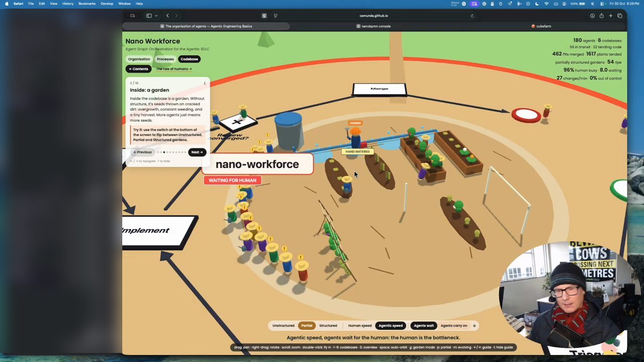Switch to the nanobpmn console browser tab
644x362 pixels.
tap(373, 26)
